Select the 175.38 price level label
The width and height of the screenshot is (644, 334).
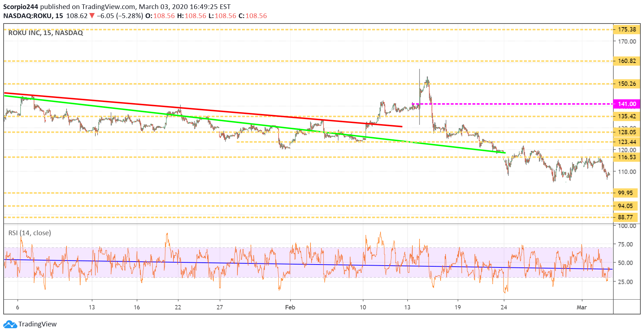pyautogui.click(x=627, y=30)
